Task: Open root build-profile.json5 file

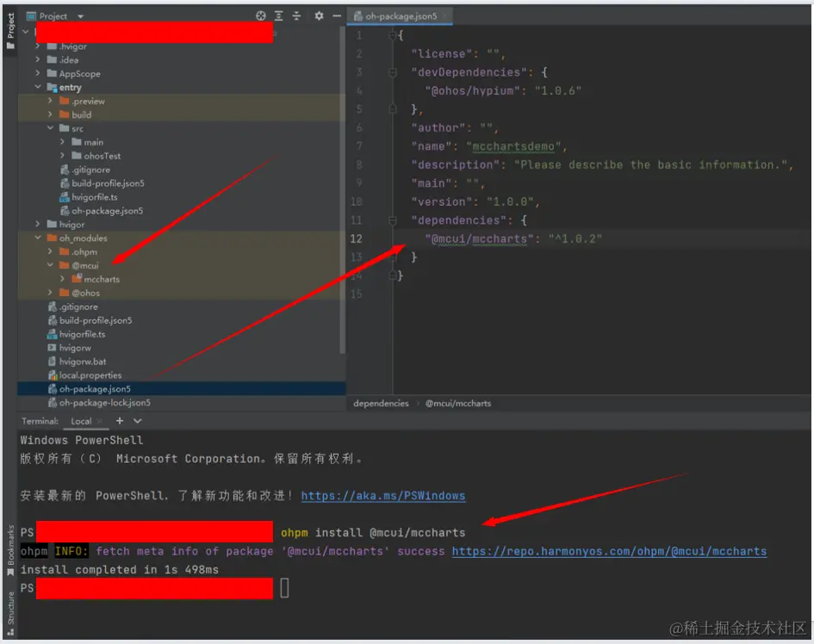Action: tap(96, 320)
